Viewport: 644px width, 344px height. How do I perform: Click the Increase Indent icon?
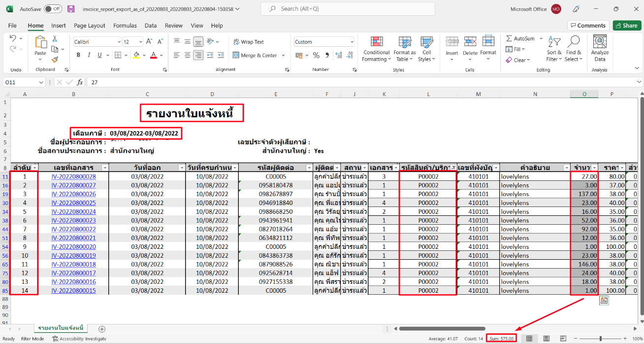pos(222,55)
